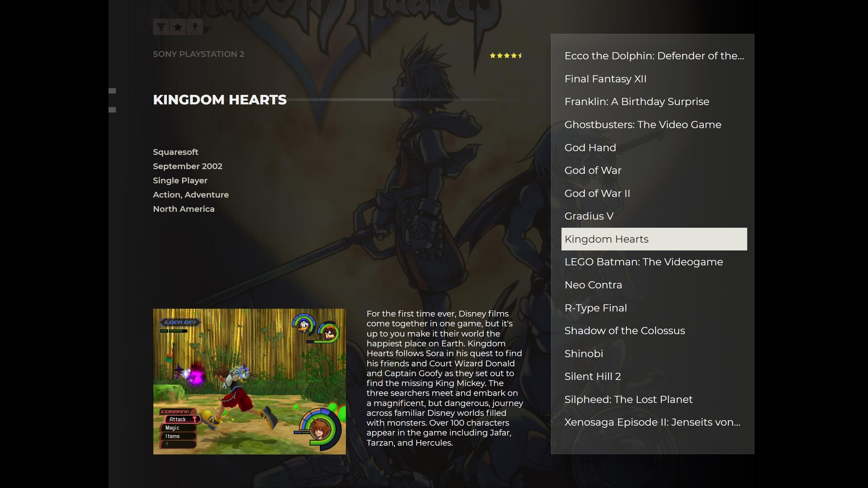868x488 pixels.
Task: Click highlighted Kingdom Hearts list entry
Action: tap(654, 239)
